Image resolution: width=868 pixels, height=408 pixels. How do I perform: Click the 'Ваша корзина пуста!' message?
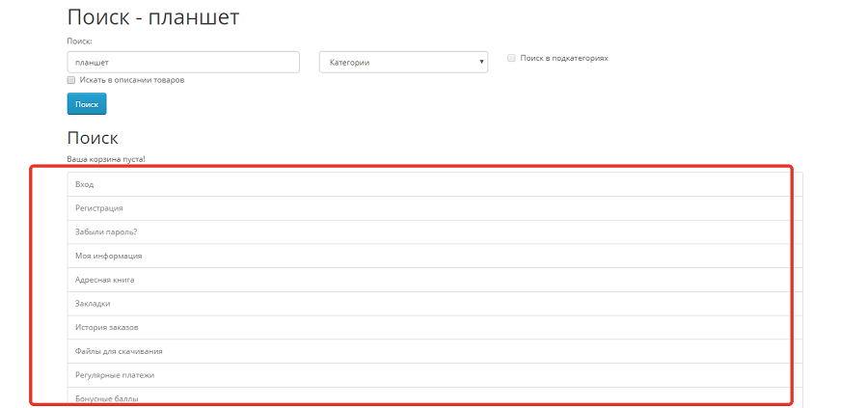[x=106, y=159]
